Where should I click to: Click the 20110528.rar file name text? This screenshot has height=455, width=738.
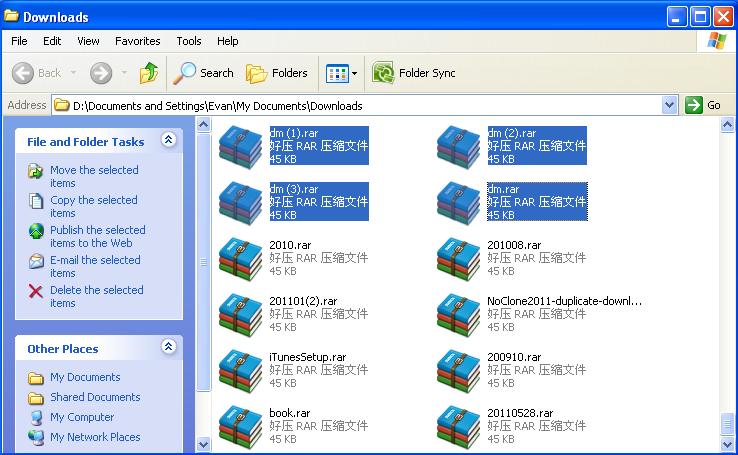tap(520, 413)
